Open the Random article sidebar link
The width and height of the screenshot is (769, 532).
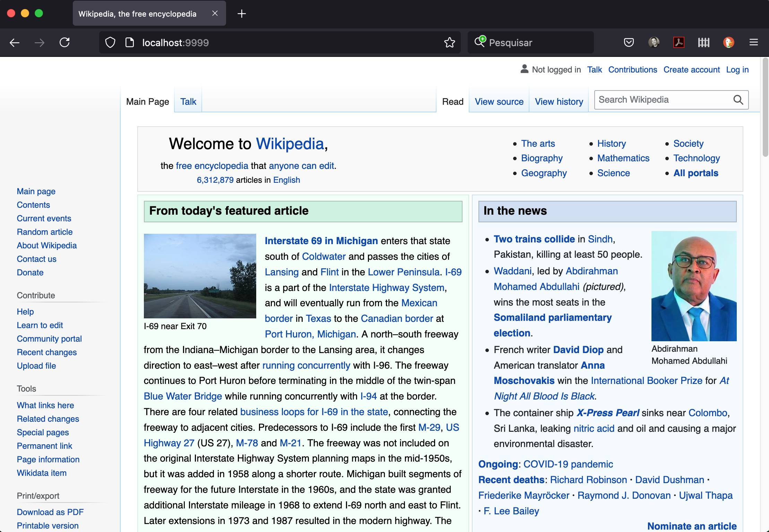tap(45, 232)
